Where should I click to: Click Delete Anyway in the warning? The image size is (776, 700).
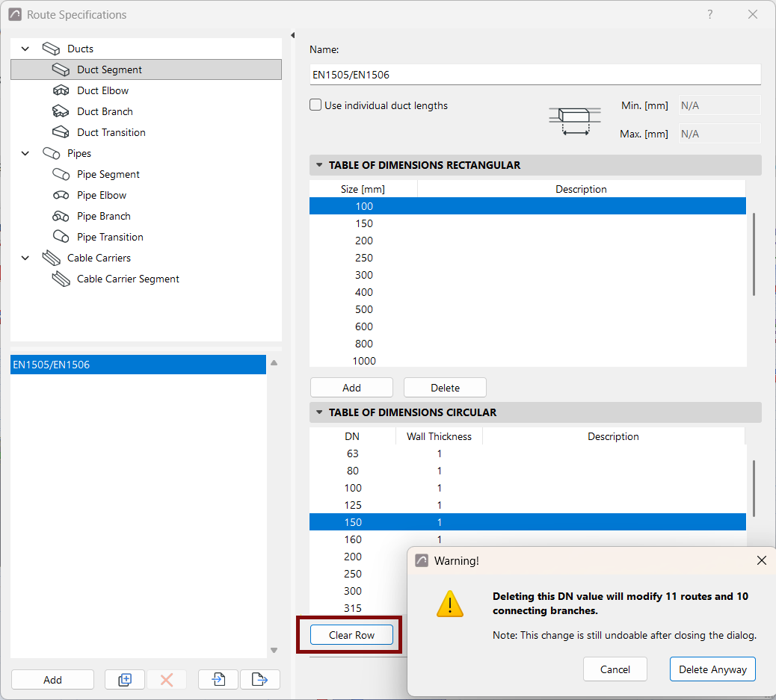(712, 669)
